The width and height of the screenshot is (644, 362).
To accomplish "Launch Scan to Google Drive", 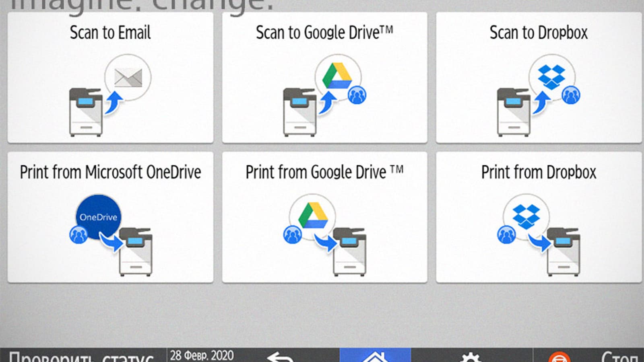I will point(324,78).
